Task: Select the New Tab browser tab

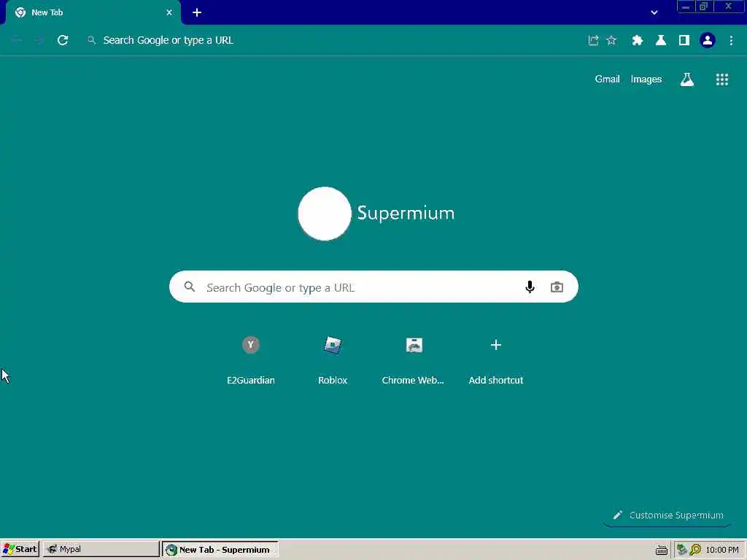Action: [93, 12]
